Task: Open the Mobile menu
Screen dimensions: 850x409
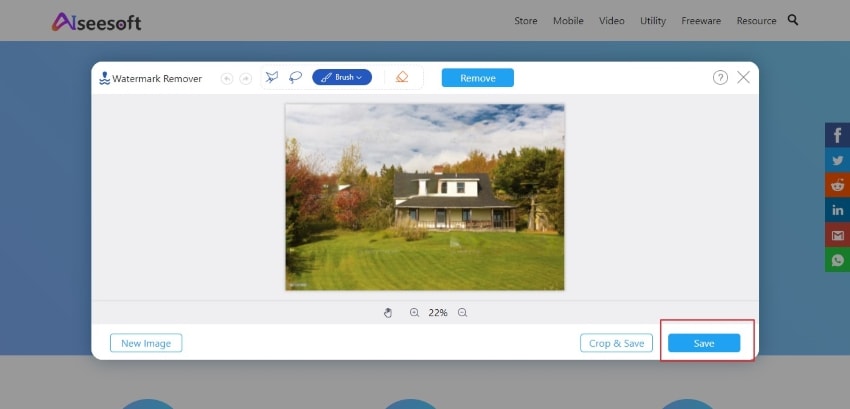Action: click(x=568, y=21)
